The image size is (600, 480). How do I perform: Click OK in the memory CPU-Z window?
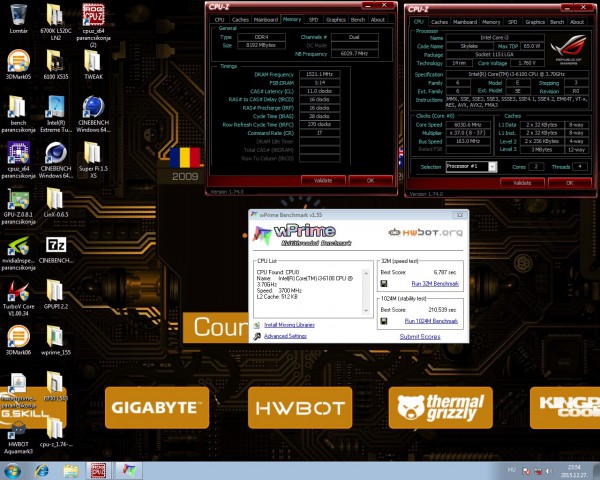(370, 180)
